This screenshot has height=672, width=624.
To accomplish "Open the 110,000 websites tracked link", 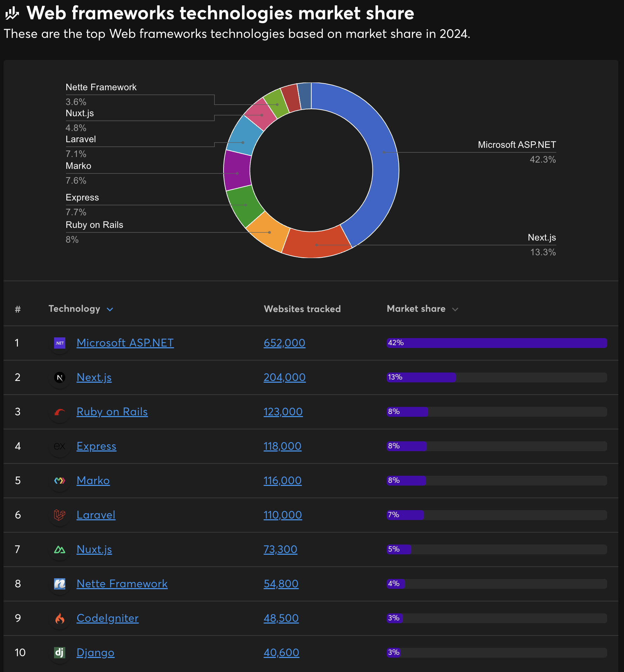I will (283, 515).
